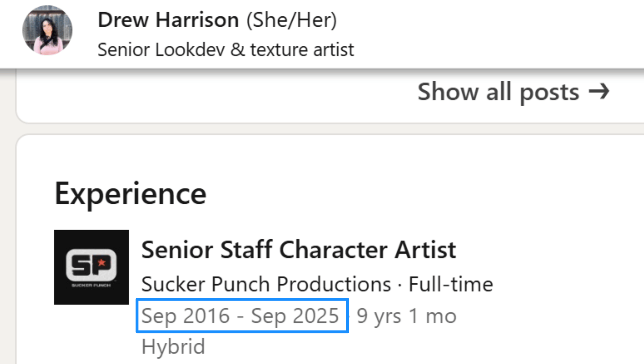644x364 pixels.
Task: Click the small SUCKER PUNCH text under the logo
Action: click(x=91, y=285)
